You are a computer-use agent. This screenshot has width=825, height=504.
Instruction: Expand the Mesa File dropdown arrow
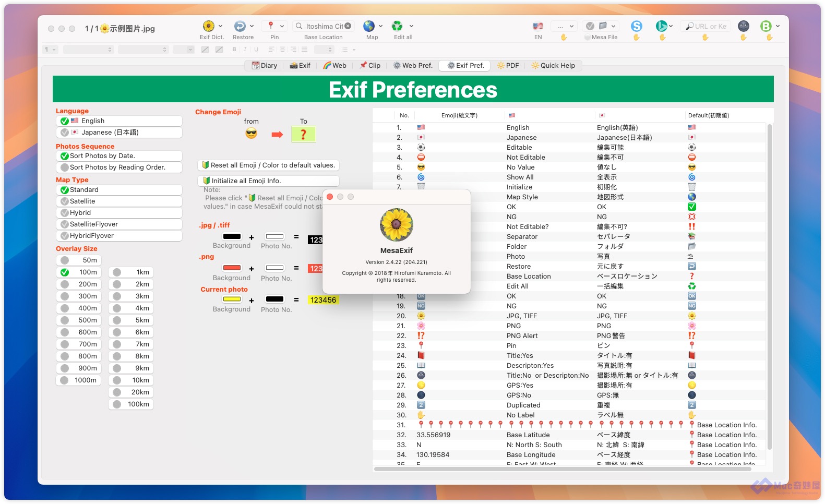coord(613,26)
